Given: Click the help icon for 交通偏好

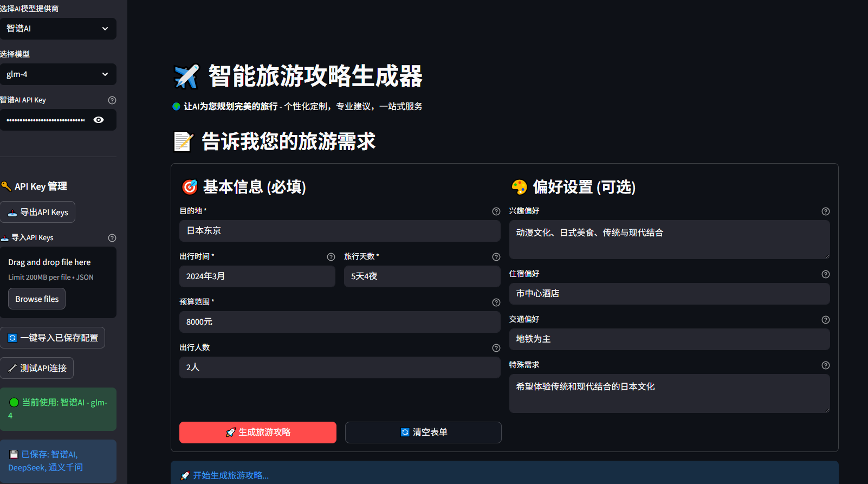Looking at the screenshot, I should 826,320.
